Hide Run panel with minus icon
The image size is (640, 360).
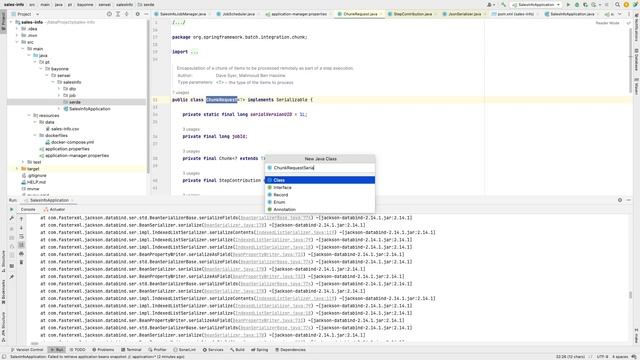click(629, 200)
